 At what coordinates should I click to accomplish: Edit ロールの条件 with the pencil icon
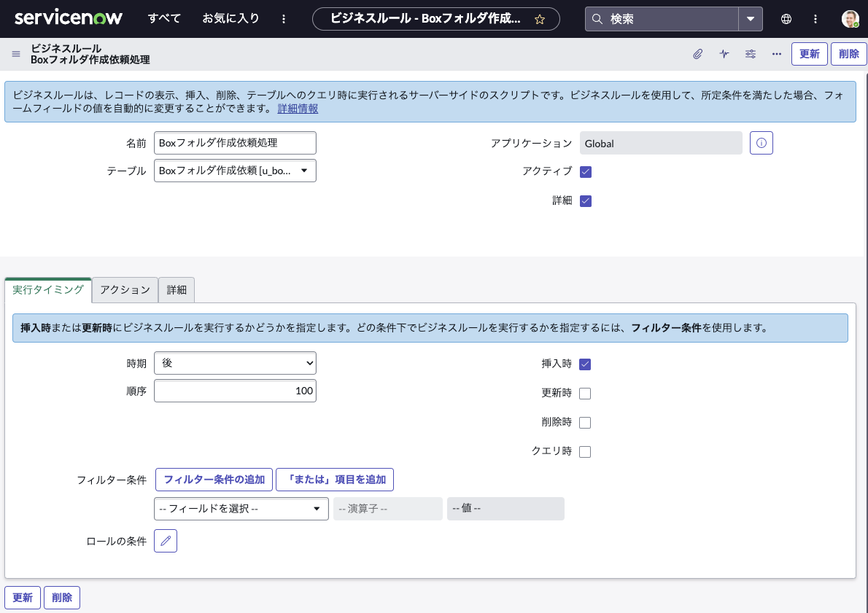pos(165,541)
